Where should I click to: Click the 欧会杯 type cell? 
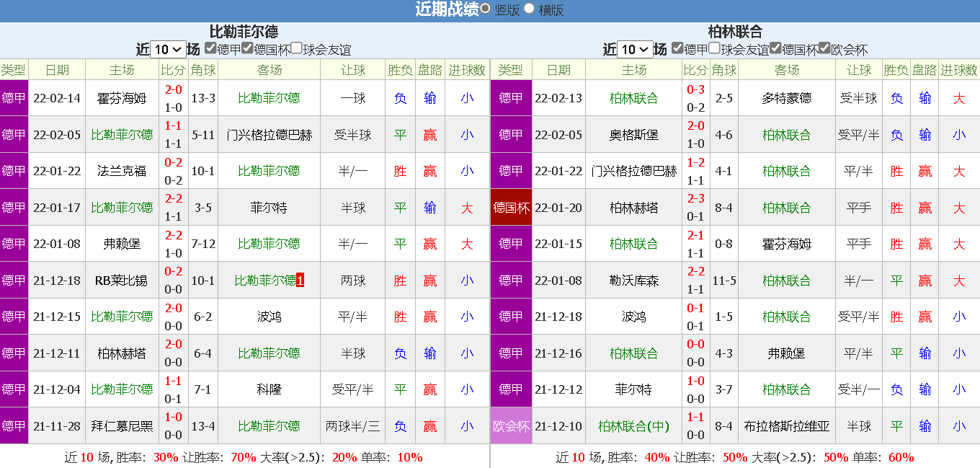point(511,426)
